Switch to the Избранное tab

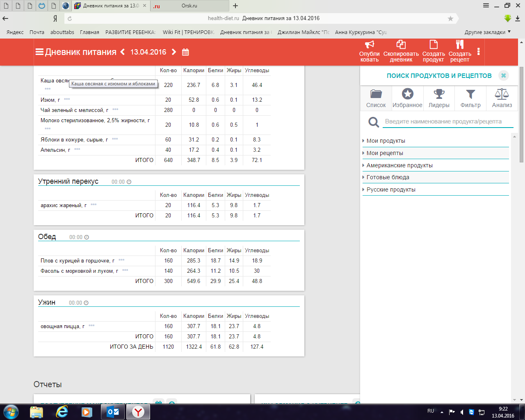click(x=407, y=98)
